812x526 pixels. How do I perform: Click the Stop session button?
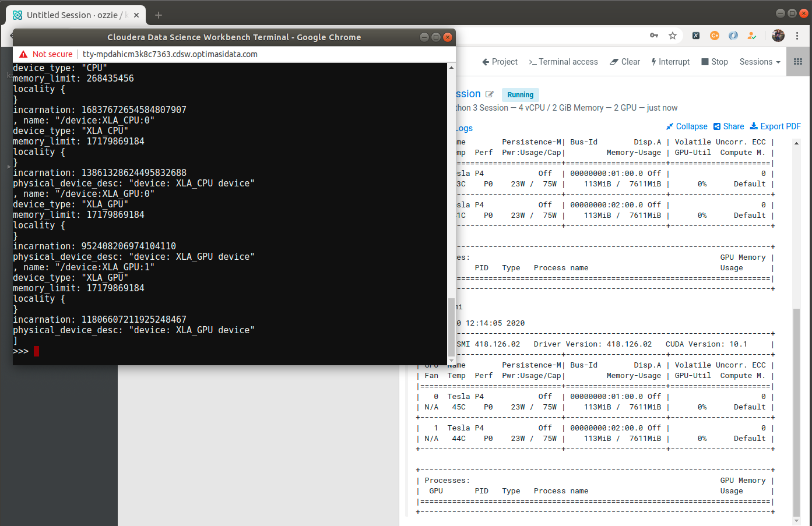tap(715, 62)
